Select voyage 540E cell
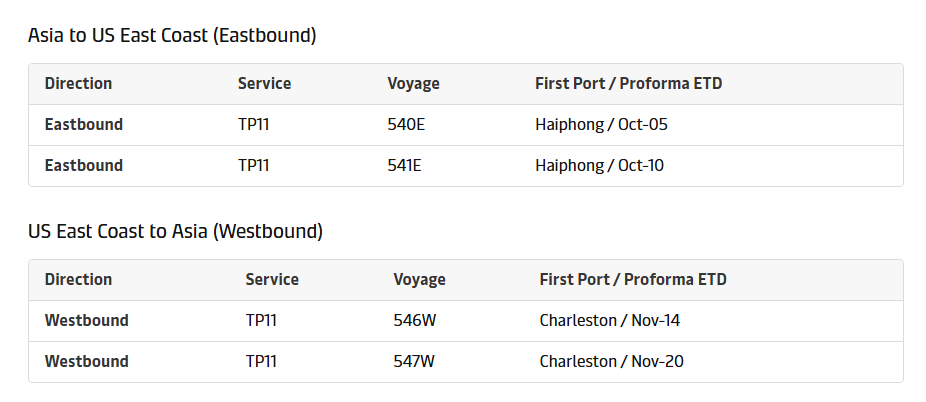Image resolution: width=926 pixels, height=402 pixels. pyautogui.click(x=406, y=125)
